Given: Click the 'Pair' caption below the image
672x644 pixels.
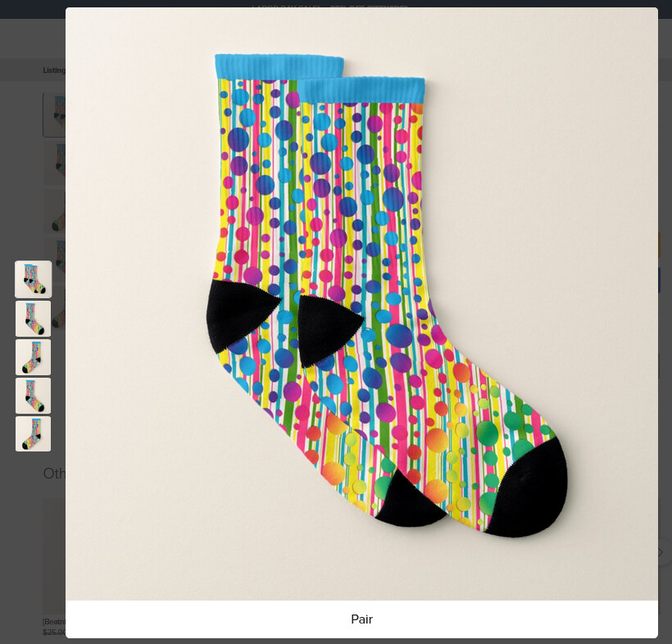Looking at the screenshot, I should click(361, 619).
